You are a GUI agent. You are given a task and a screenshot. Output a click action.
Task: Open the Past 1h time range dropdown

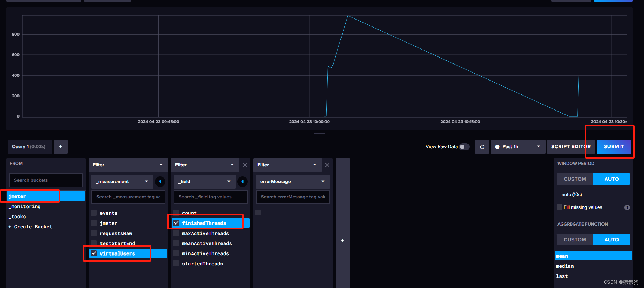[518, 147]
